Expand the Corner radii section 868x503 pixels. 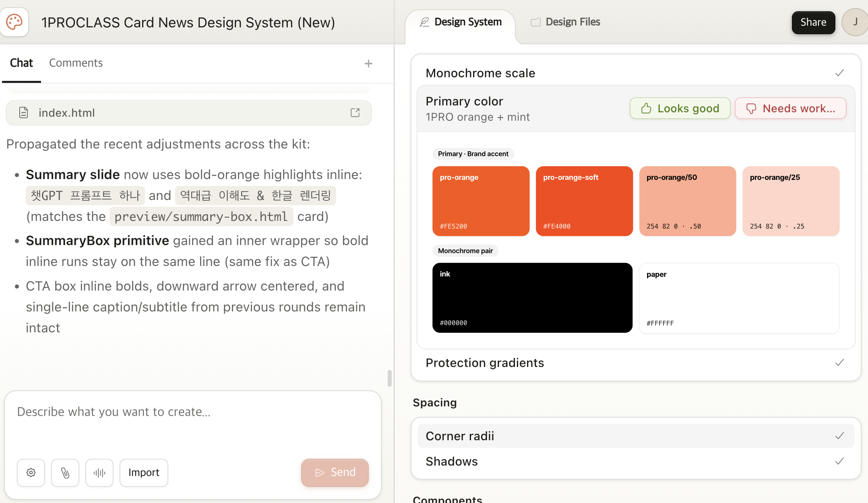[x=460, y=436]
